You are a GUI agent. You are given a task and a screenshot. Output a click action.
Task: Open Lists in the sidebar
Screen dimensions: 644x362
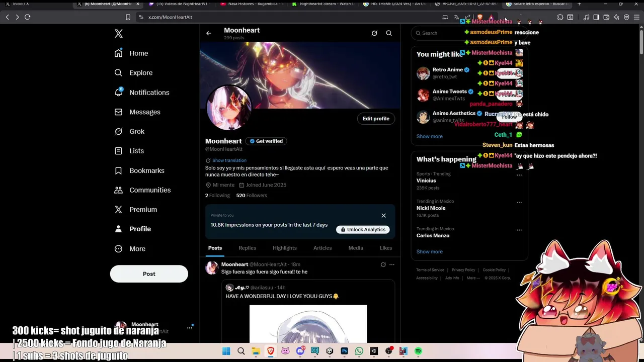(129, 151)
